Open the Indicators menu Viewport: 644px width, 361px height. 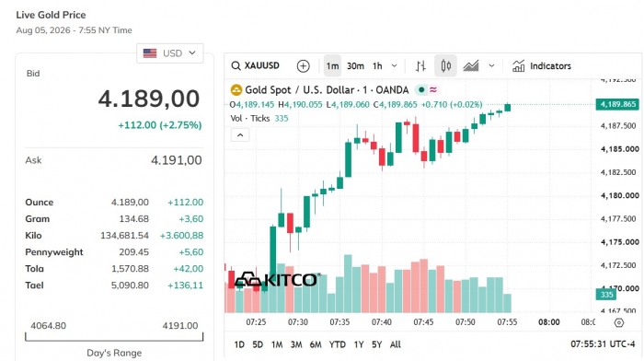pos(541,65)
